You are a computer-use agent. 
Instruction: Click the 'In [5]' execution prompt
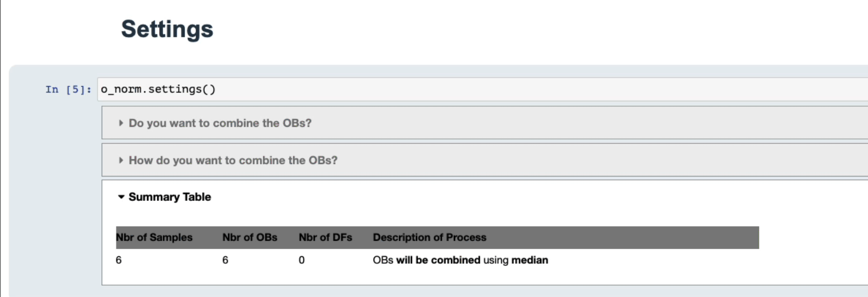coord(67,89)
